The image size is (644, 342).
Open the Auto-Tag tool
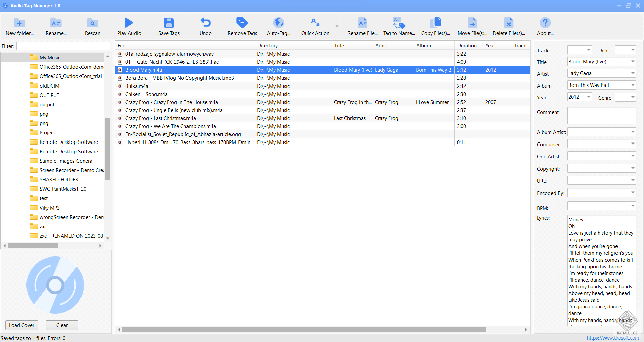279,26
